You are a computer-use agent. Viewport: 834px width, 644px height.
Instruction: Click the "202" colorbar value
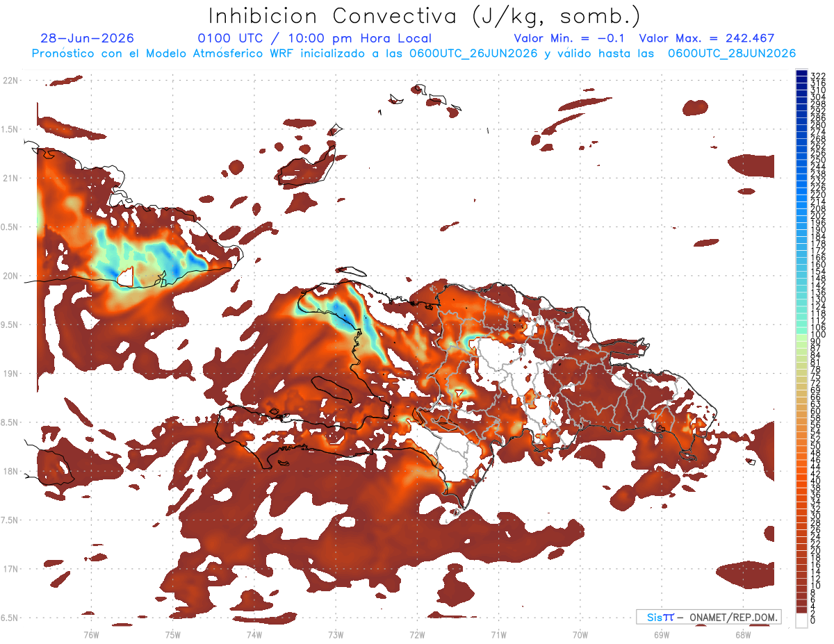tap(818, 215)
